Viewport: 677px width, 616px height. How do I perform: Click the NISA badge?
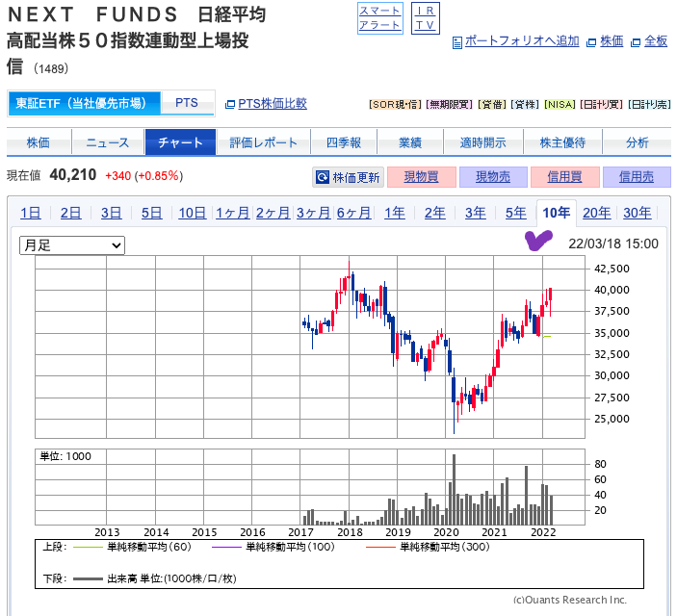point(560,105)
